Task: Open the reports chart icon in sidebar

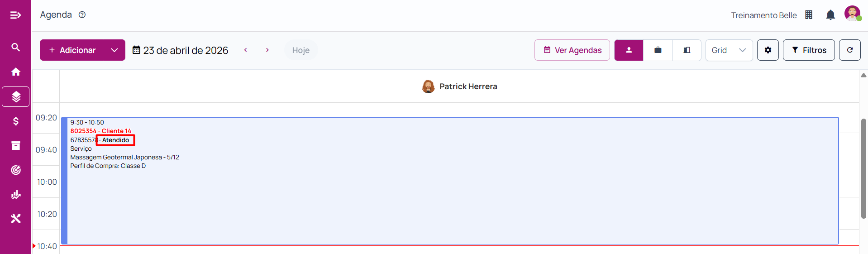Action: pos(15,195)
